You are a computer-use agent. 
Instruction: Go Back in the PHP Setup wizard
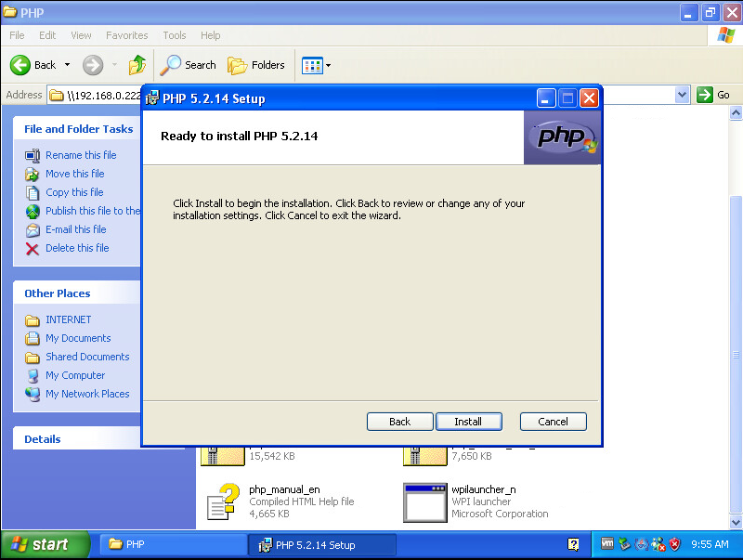[399, 422]
